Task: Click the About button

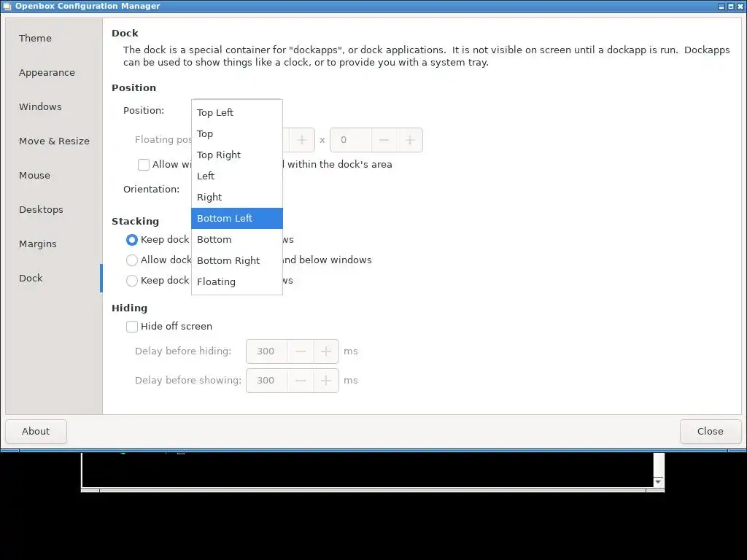Action: click(x=36, y=432)
